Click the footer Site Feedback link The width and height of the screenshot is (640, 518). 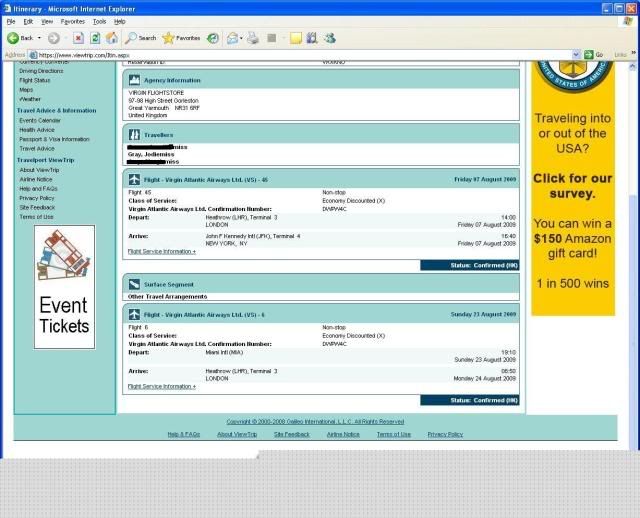[292, 434]
